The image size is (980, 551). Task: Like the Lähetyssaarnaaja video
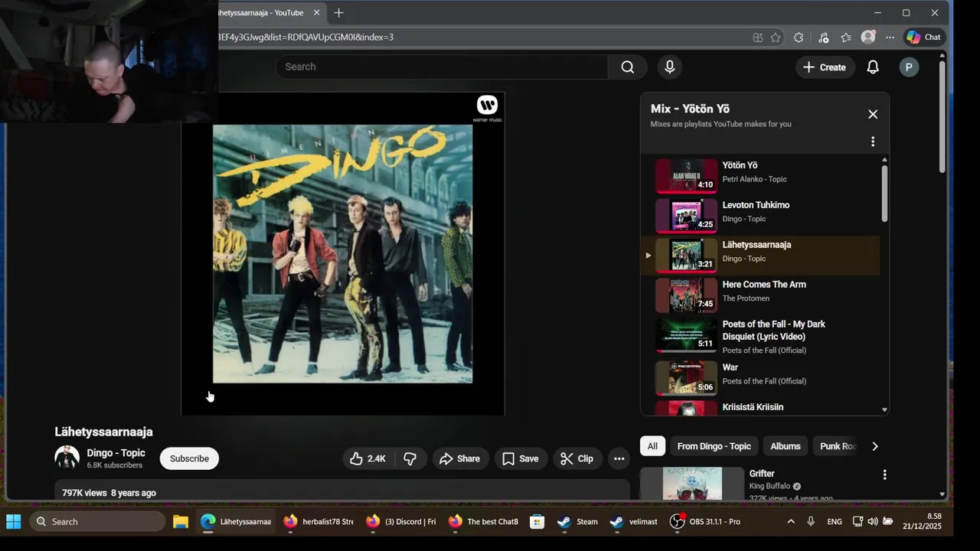(x=367, y=458)
